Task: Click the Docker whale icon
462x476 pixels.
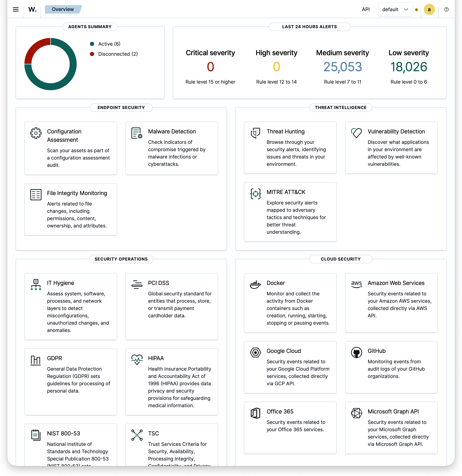Action: pos(255,285)
